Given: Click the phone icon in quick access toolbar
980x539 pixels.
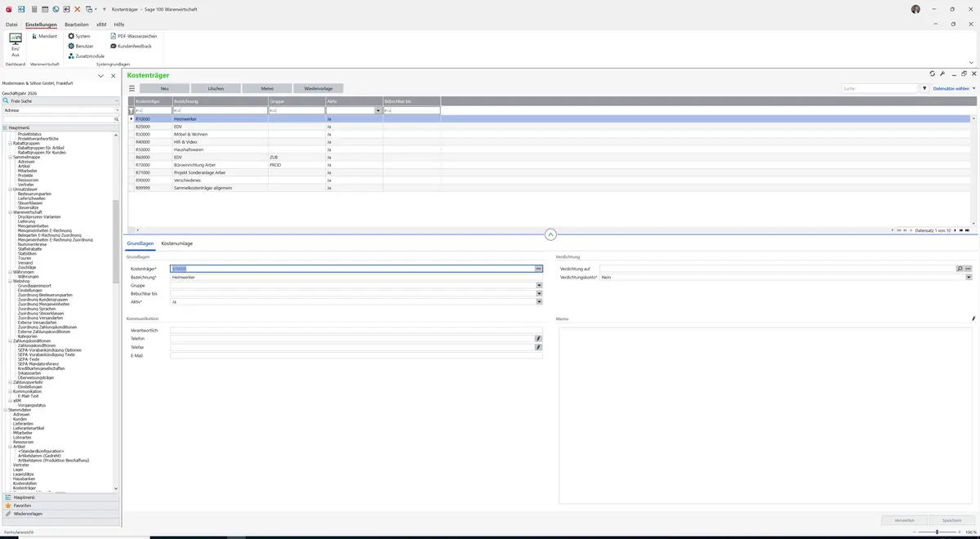Looking at the screenshot, I should point(56,9).
